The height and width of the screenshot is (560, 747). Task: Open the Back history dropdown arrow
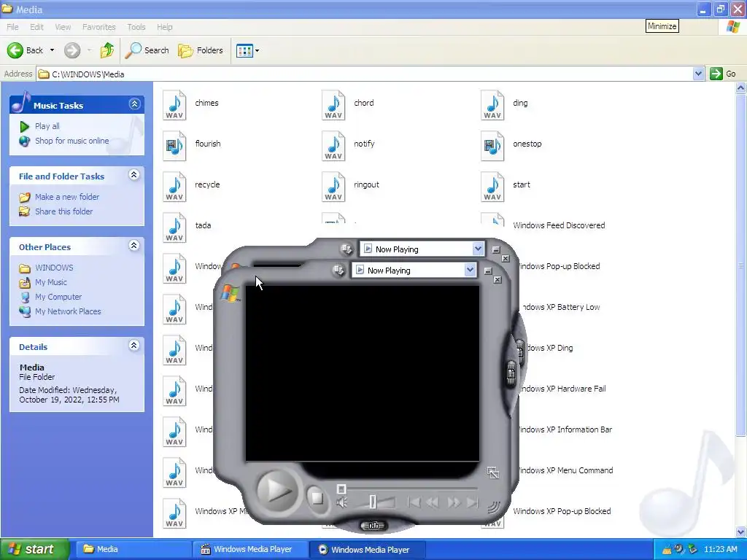point(52,50)
